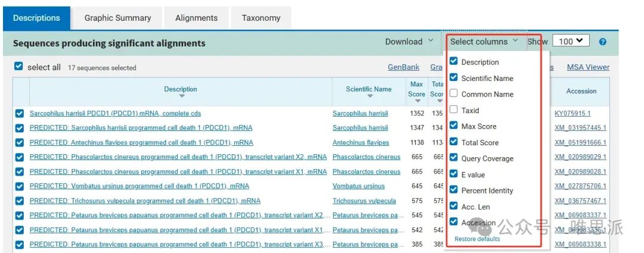Open the GenBank link
The image size is (644, 253).
click(403, 67)
